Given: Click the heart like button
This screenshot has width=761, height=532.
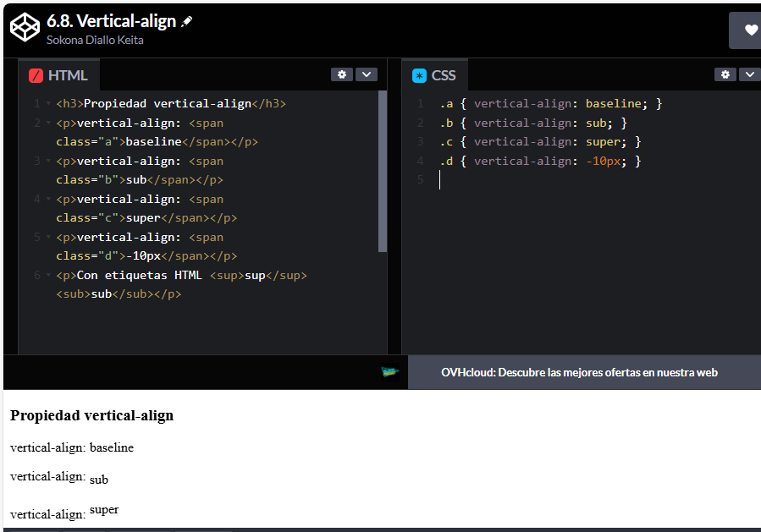Looking at the screenshot, I should [751, 30].
